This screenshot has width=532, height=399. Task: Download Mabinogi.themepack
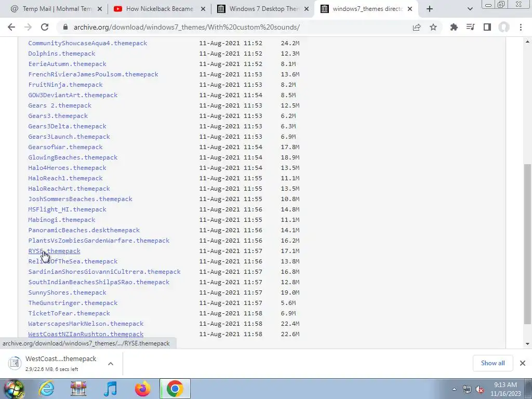point(62,220)
